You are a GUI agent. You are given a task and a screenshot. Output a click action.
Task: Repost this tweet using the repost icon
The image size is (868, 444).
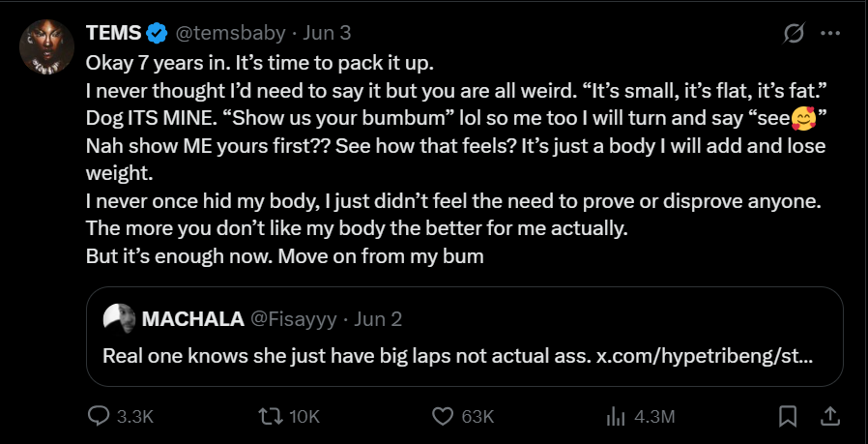click(x=272, y=417)
